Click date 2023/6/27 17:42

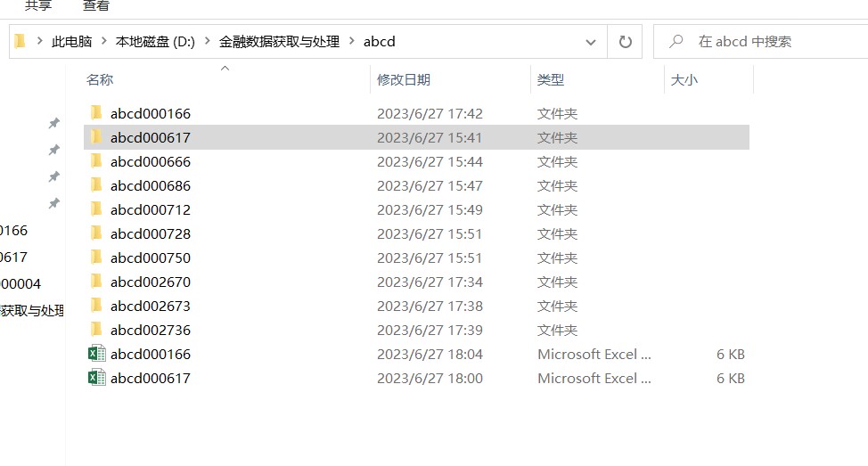(x=430, y=113)
